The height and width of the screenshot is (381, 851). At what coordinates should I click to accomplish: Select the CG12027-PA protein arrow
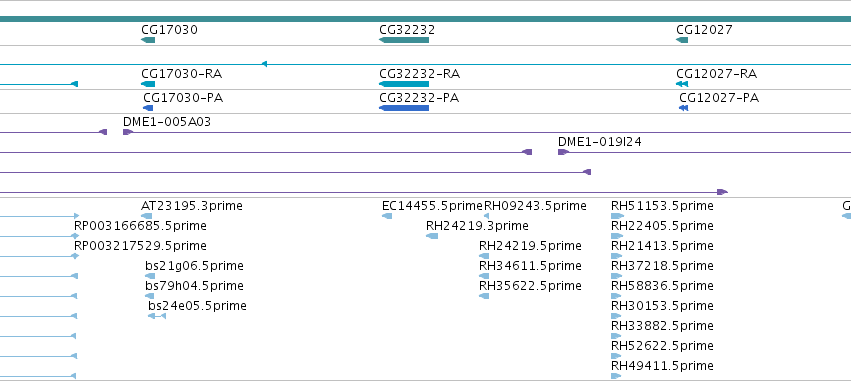coord(683,108)
